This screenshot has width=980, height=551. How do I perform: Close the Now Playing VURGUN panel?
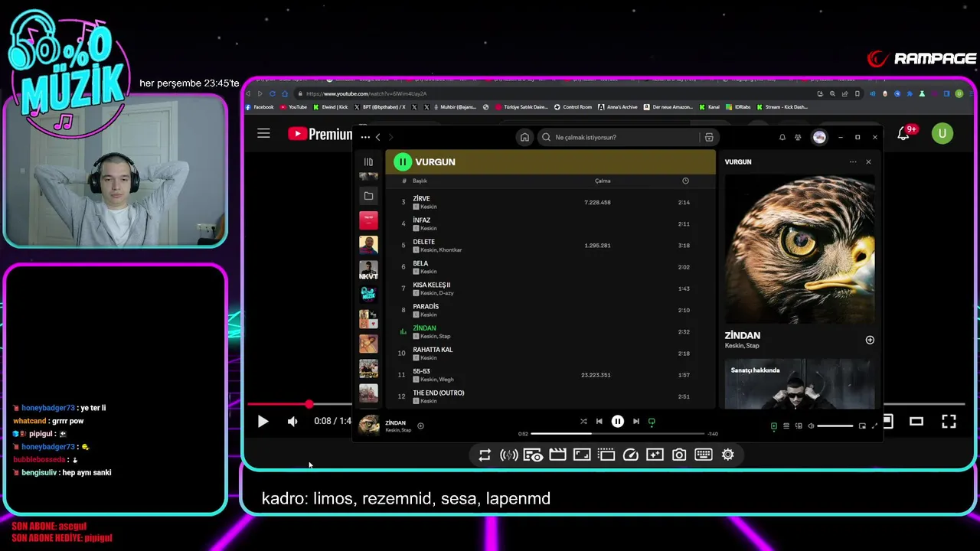868,161
